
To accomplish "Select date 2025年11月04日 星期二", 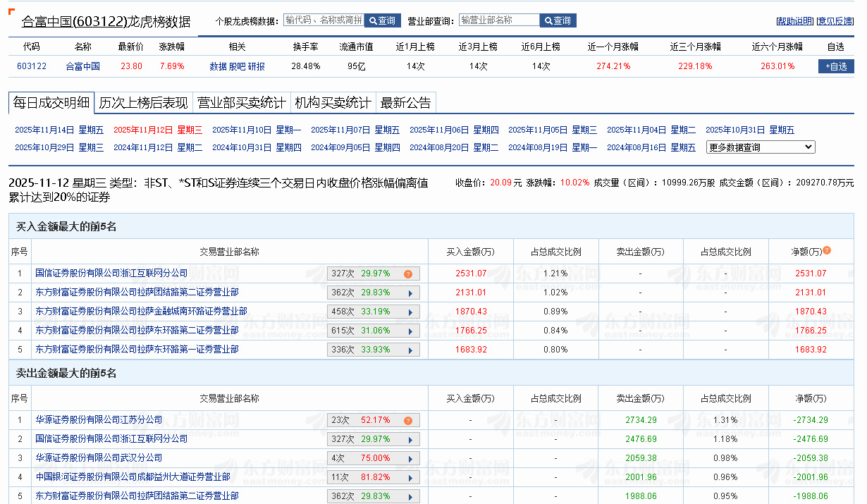I will [651, 130].
